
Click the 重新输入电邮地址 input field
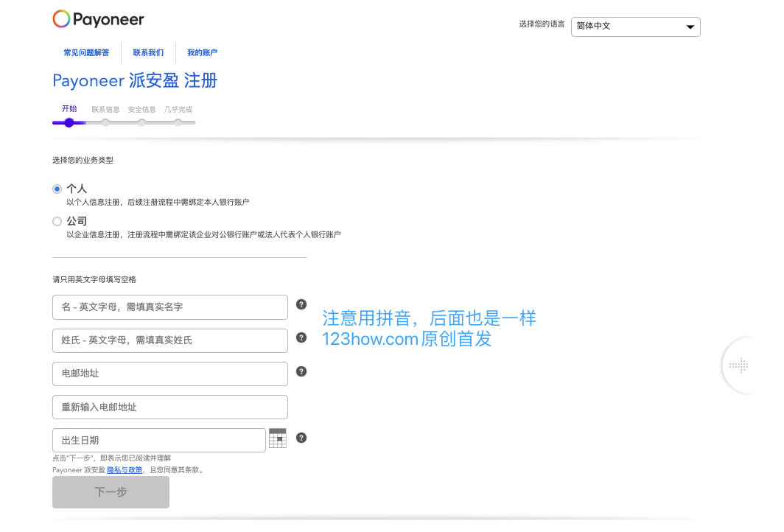pyautogui.click(x=170, y=407)
